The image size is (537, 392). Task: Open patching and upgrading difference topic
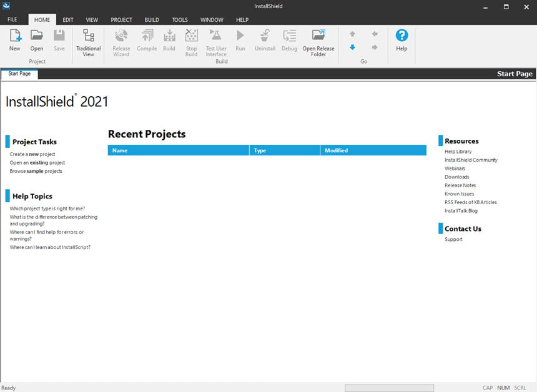point(54,220)
